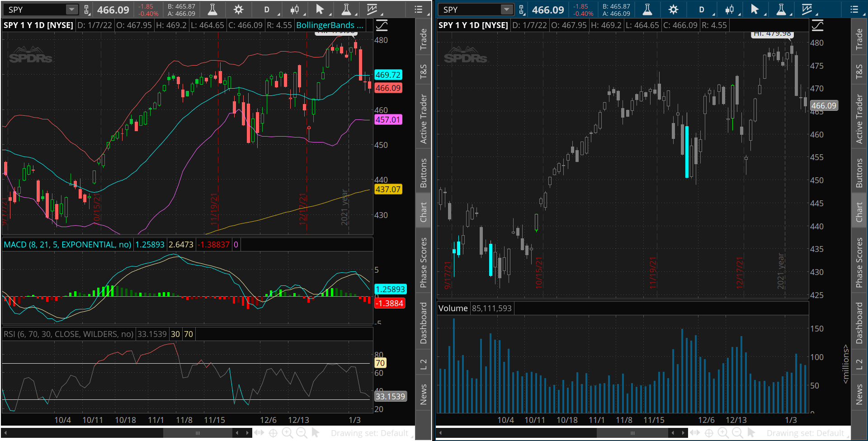868x441 pixels.
Task: Select crosshair tool below left chart
Action: tap(273, 433)
